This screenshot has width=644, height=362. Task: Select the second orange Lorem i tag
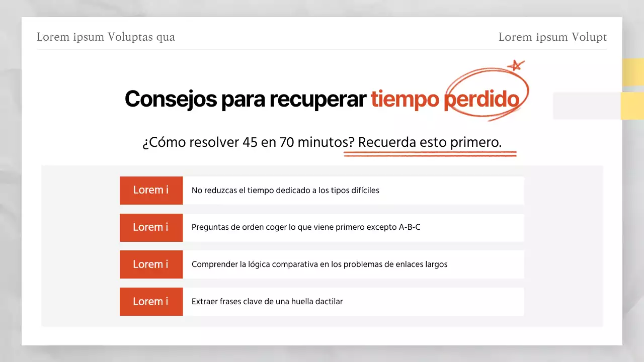click(151, 227)
